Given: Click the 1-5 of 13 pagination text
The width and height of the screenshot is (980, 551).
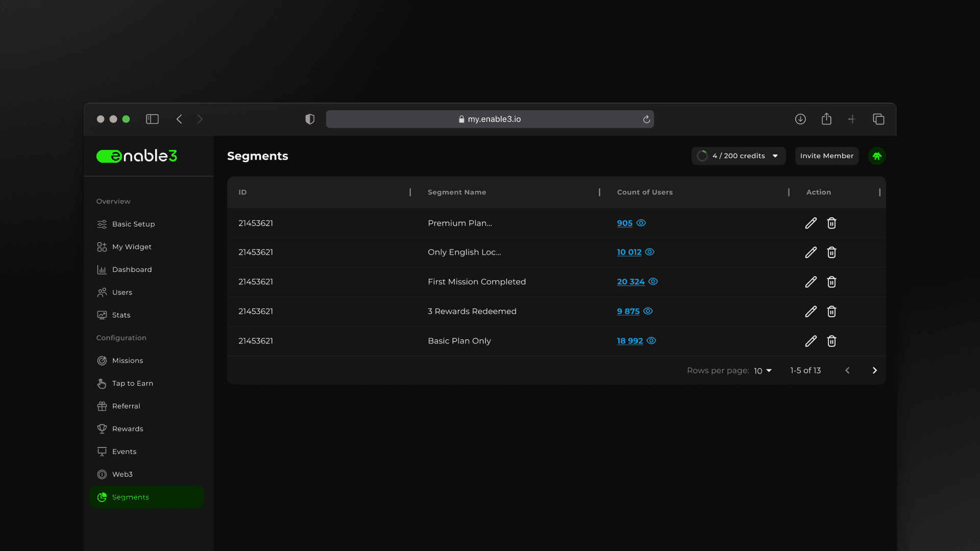Looking at the screenshot, I should pyautogui.click(x=805, y=371).
